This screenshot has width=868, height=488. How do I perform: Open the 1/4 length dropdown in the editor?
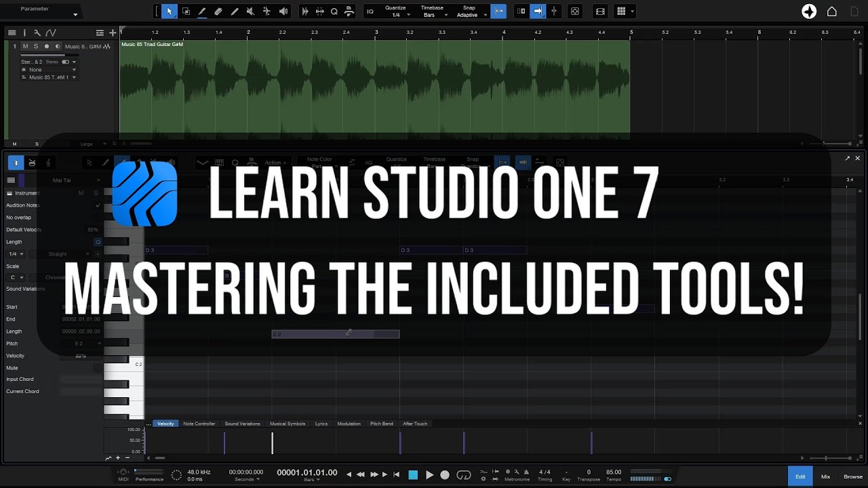click(x=16, y=254)
